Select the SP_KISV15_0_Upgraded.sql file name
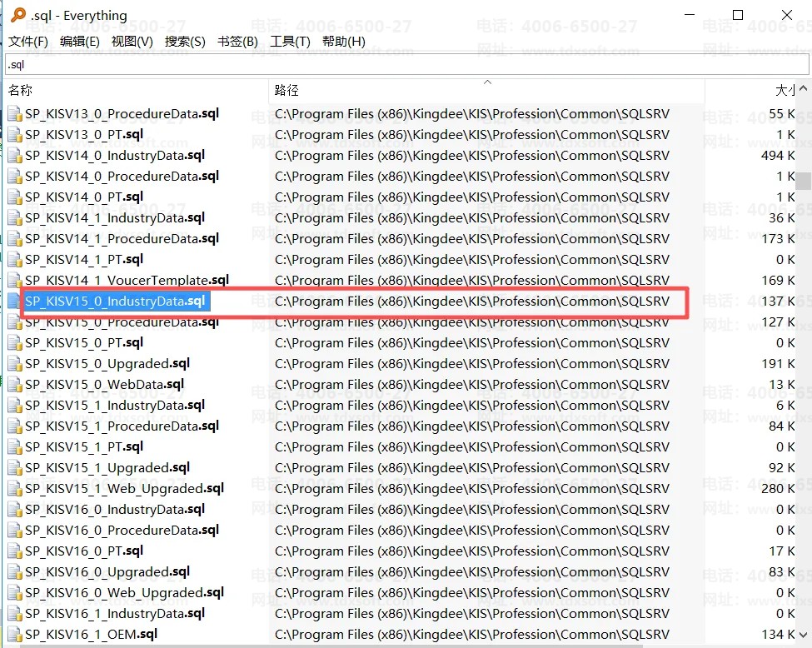The width and height of the screenshot is (812, 648). (107, 364)
